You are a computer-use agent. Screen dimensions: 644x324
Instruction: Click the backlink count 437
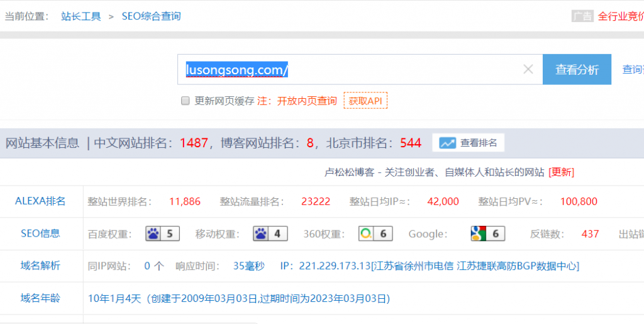tap(590, 234)
